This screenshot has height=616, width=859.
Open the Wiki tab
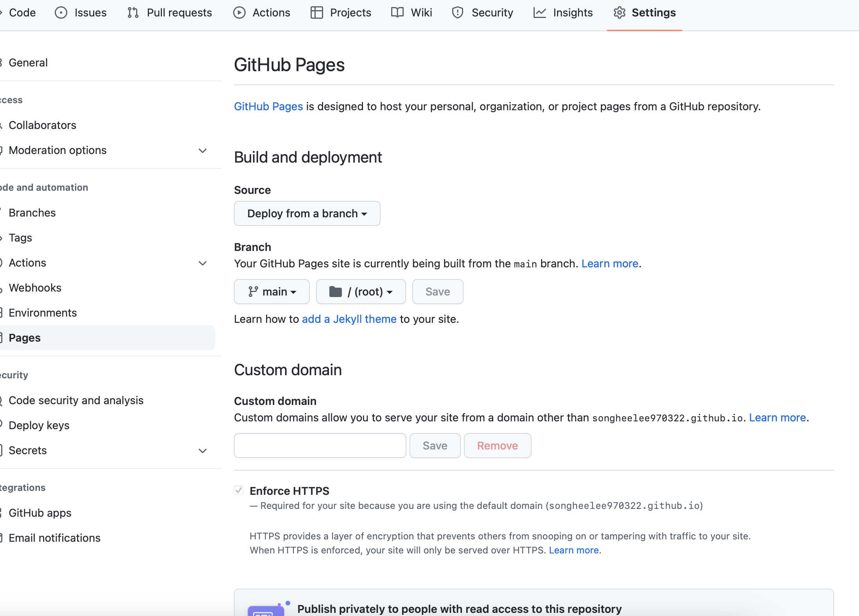(412, 13)
